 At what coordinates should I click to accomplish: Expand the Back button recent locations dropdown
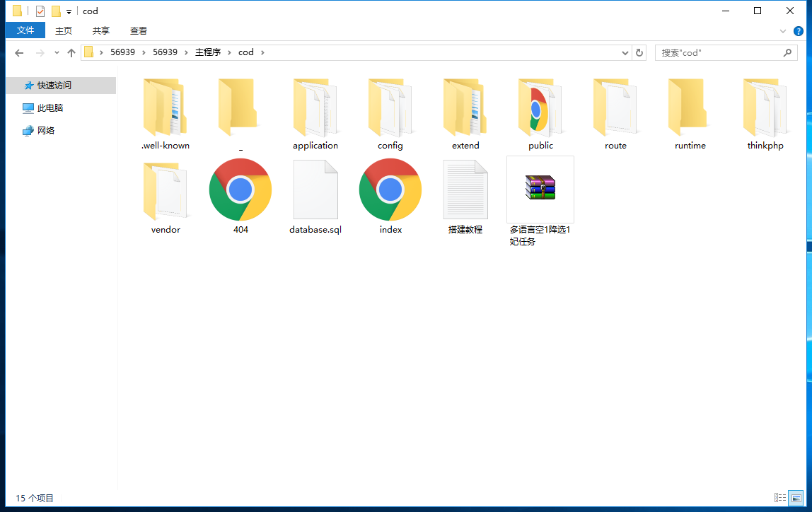tap(57, 52)
